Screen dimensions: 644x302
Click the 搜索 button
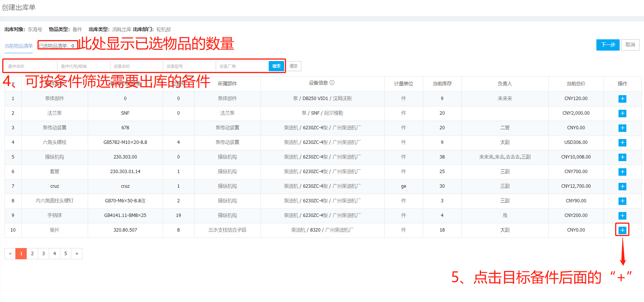[276, 66]
